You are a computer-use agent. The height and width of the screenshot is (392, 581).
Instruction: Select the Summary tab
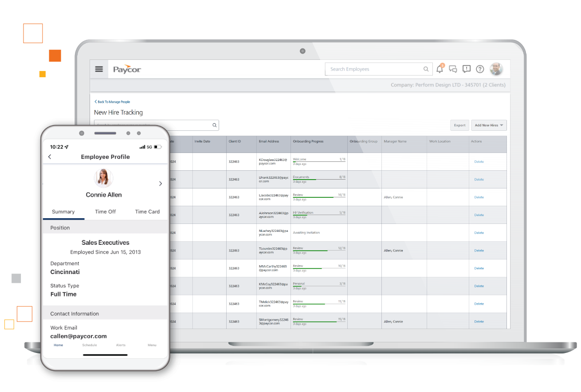coord(63,212)
